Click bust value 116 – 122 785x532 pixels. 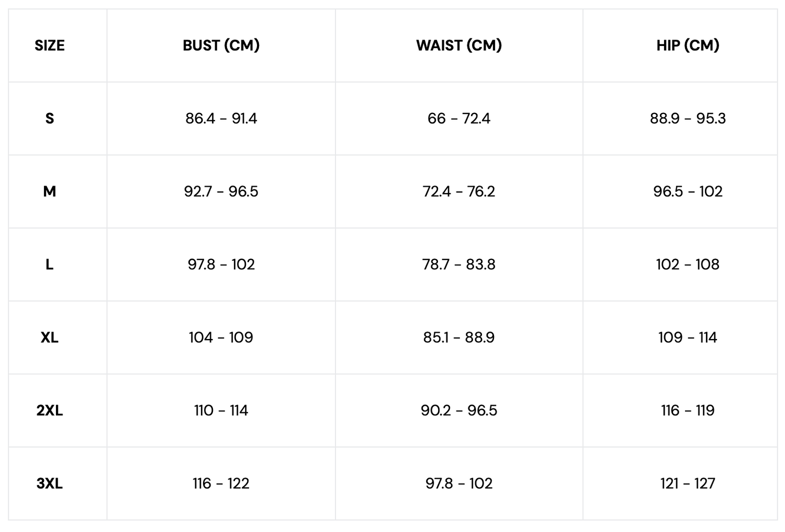(221, 483)
